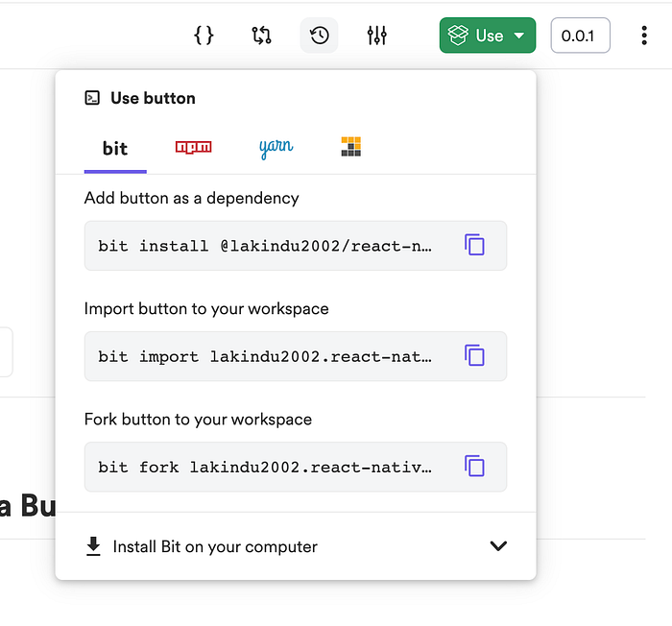Viewport: 672px width, 626px height.
Task: Expand Install Bit on your computer
Action: click(296, 546)
